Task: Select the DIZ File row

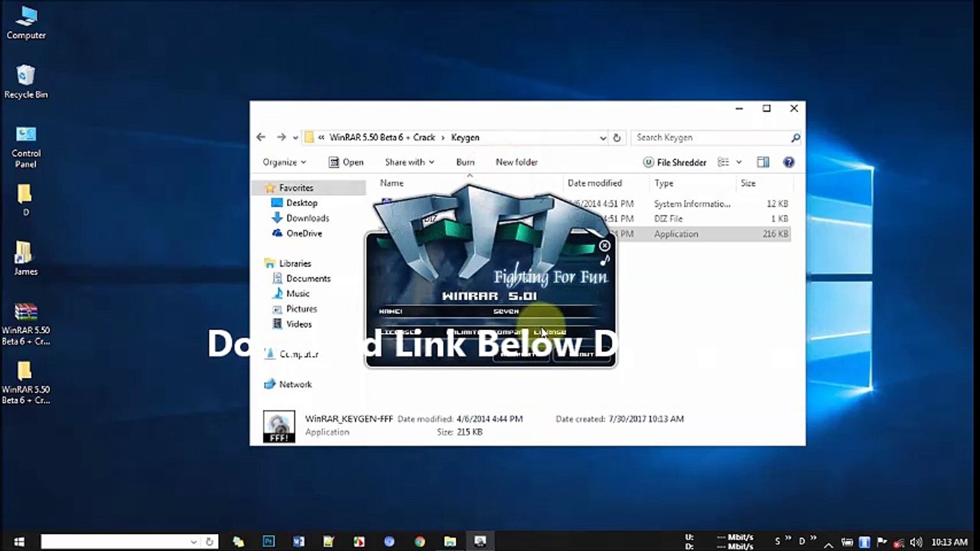Action: (x=584, y=219)
